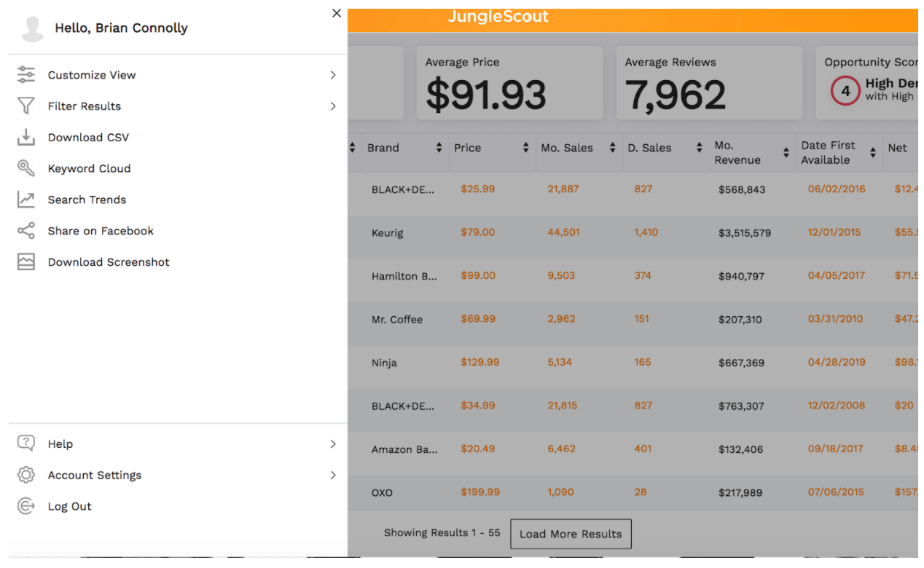Close the side menu with X

(336, 13)
